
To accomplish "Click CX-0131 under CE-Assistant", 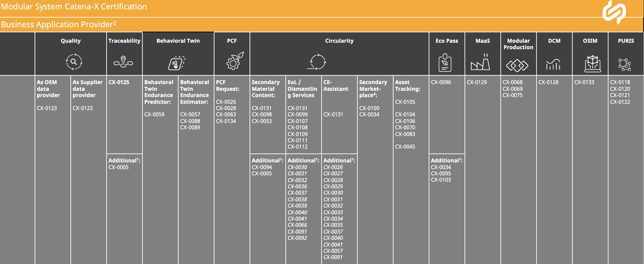I will 333,114.
